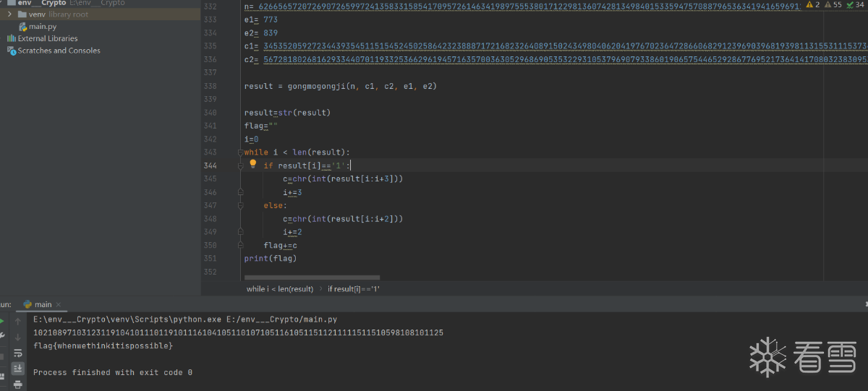Click 'c=chr(int(result[i:i+3]))' line
Screen dimensions: 868x391
point(343,179)
